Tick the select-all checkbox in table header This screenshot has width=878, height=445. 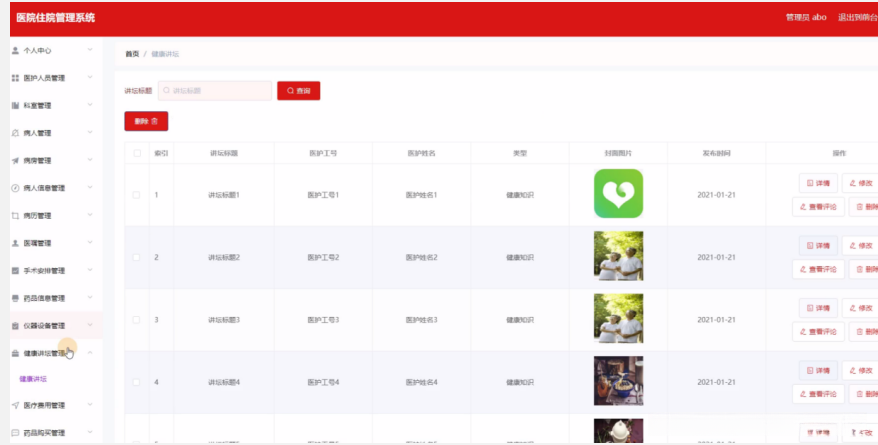coord(137,153)
